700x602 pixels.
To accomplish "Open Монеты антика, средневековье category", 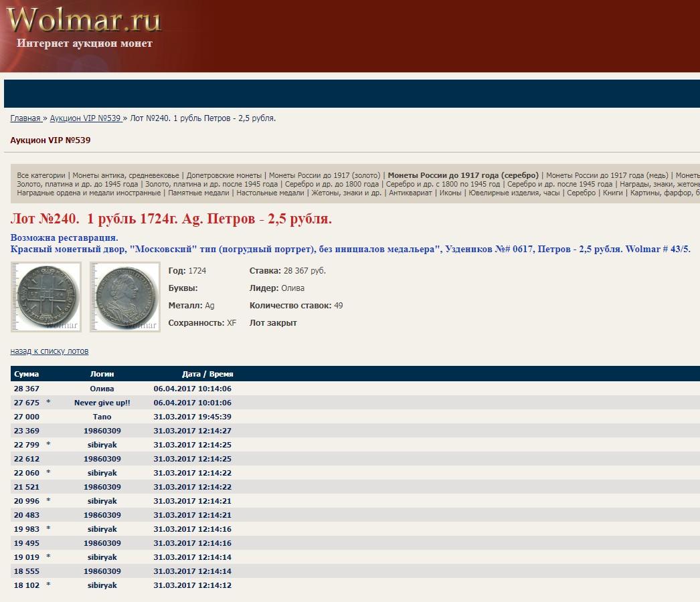I will pyautogui.click(x=126, y=175).
